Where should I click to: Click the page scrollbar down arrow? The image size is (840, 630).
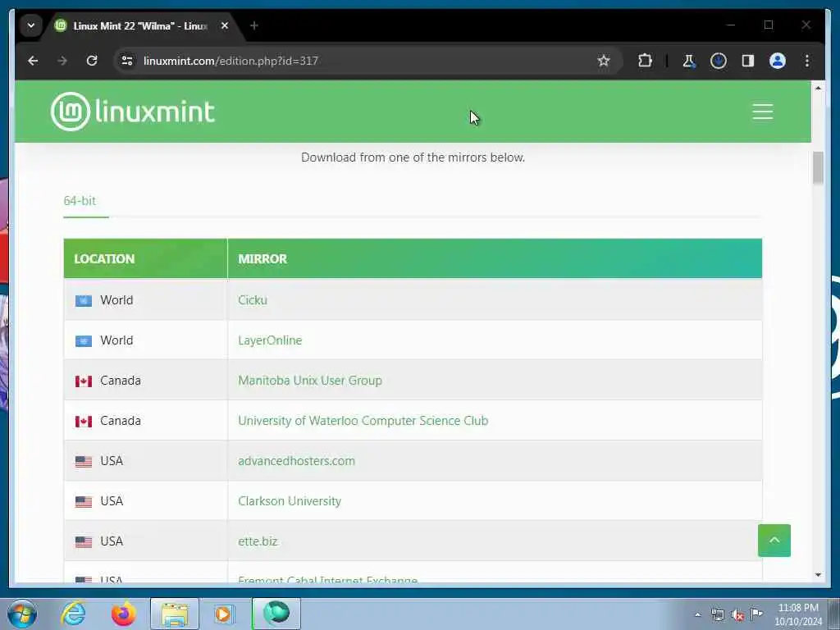point(818,575)
